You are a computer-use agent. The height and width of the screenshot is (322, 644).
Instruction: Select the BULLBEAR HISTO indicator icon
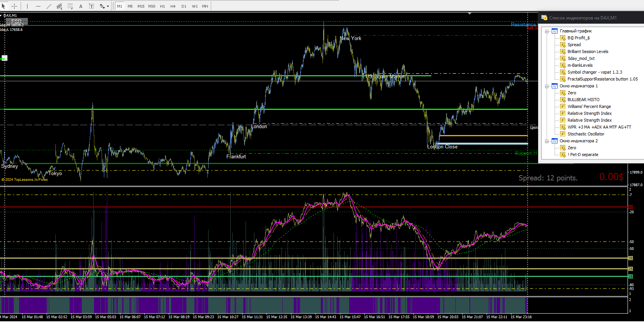pos(563,100)
